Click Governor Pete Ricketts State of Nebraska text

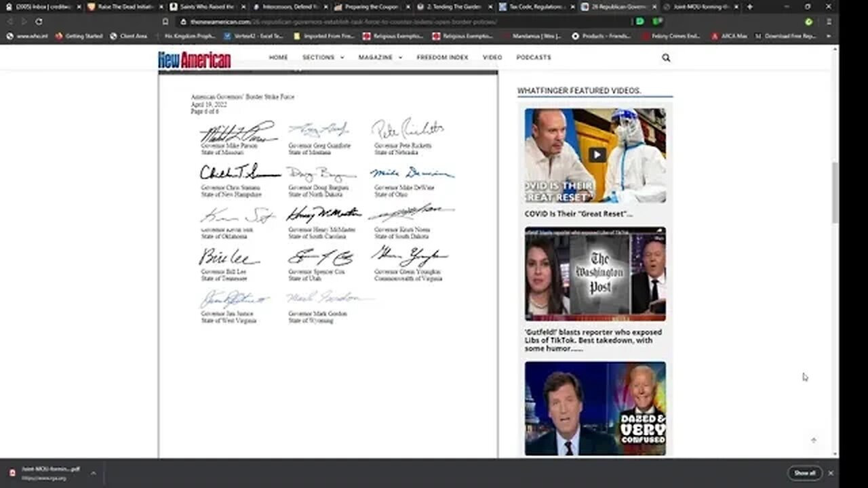point(403,149)
